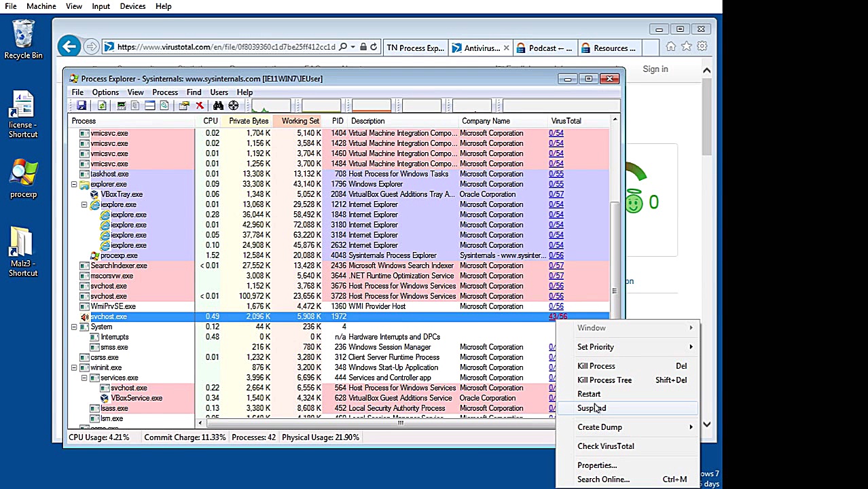Open the process Properties toolbar icon
868x489 pixels.
pos(184,106)
